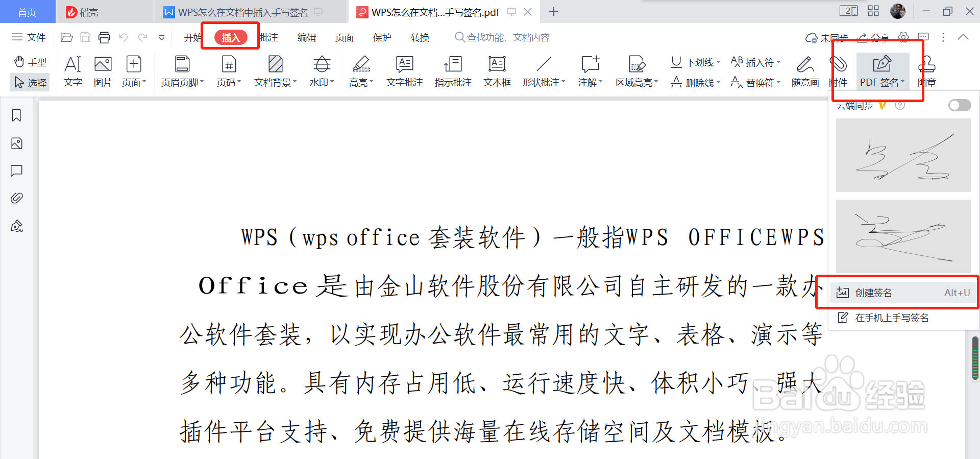The image size is (980, 459).
Task: Switch to the 插入 ribbon tab
Action: pyautogui.click(x=231, y=37)
